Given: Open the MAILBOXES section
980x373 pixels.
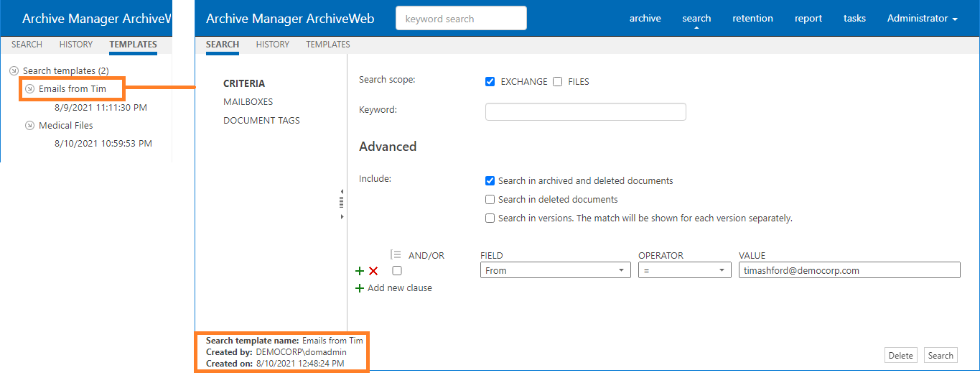Looking at the screenshot, I should coord(248,102).
